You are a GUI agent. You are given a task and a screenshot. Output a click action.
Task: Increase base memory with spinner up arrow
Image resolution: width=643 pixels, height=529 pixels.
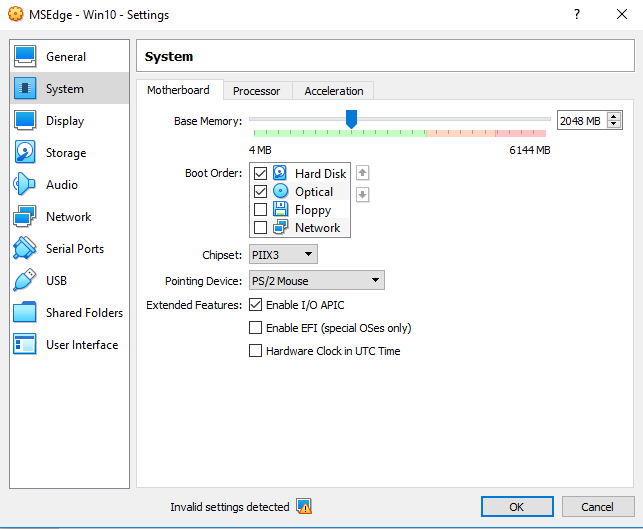[x=614, y=116]
